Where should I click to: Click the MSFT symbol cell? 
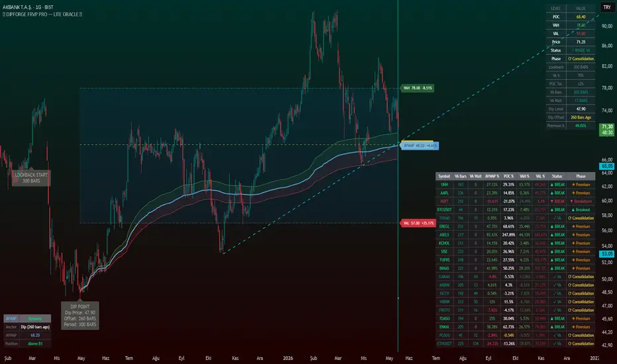tap(444, 201)
